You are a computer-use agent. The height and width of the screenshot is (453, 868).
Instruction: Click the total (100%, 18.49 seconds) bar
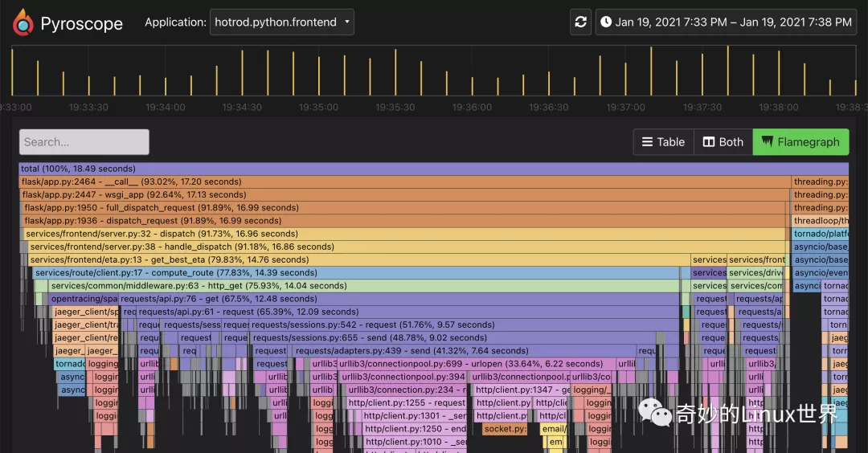tap(433, 169)
